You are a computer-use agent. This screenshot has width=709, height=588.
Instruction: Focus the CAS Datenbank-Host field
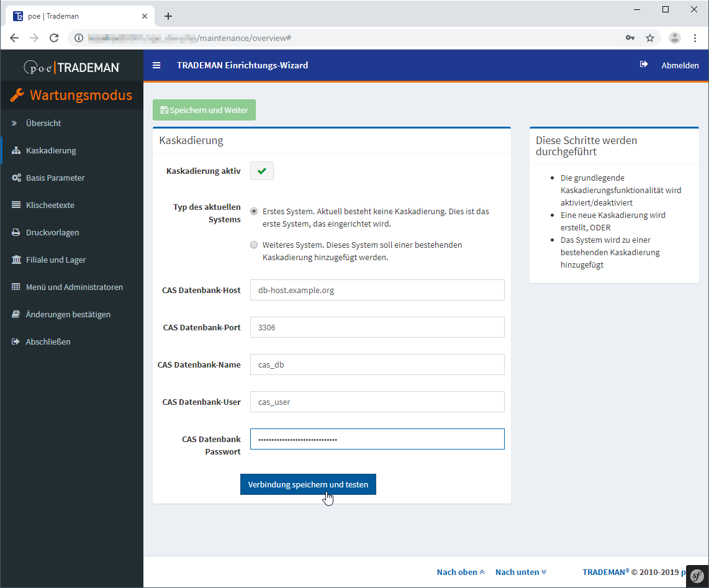pyautogui.click(x=377, y=290)
